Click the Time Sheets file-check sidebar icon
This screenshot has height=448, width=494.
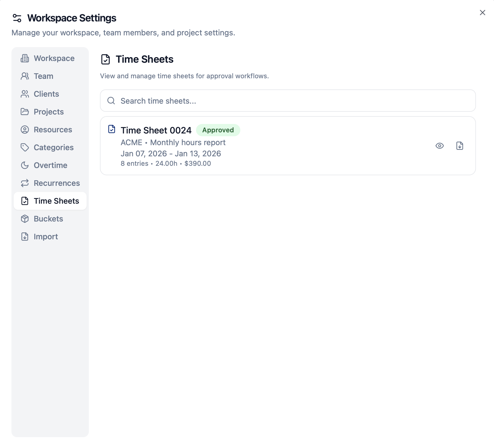(25, 201)
